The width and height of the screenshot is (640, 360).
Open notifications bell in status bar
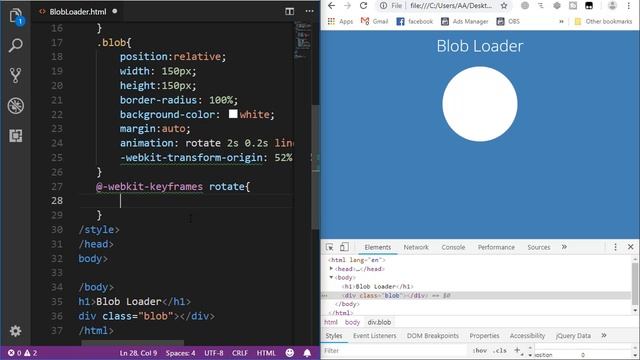[x=307, y=353]
